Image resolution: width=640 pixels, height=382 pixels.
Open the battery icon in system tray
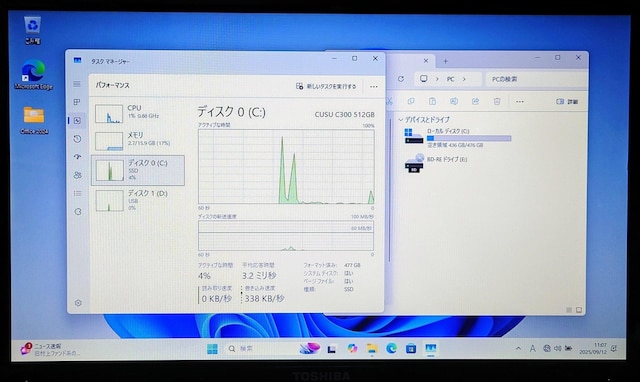(568, 349)
